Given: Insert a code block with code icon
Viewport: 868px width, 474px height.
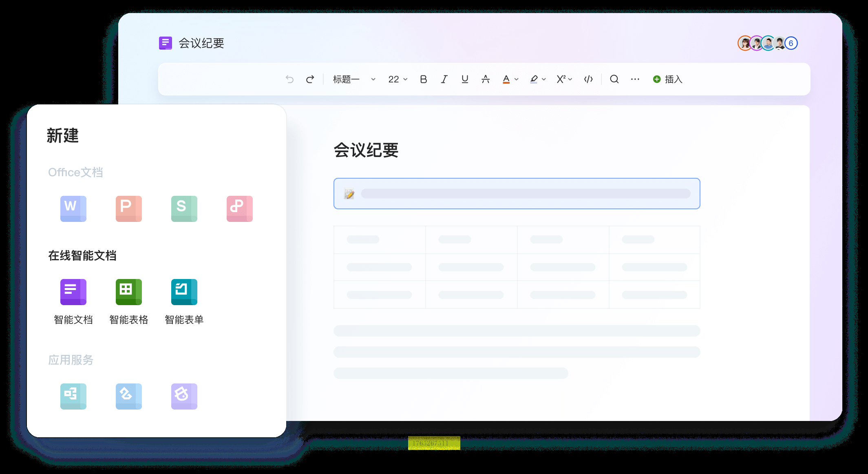Looking at the screenshot, I should coord(588,79).
